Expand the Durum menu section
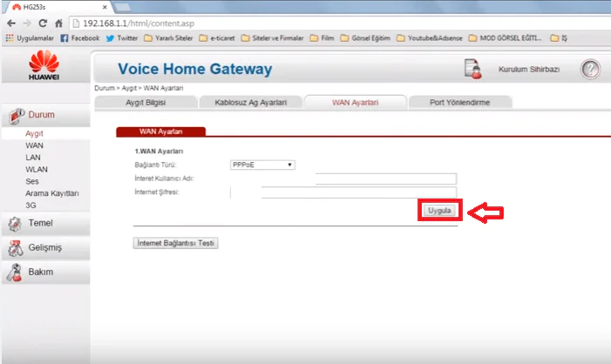The image size is (611, 364). click(x=45, y=116)
